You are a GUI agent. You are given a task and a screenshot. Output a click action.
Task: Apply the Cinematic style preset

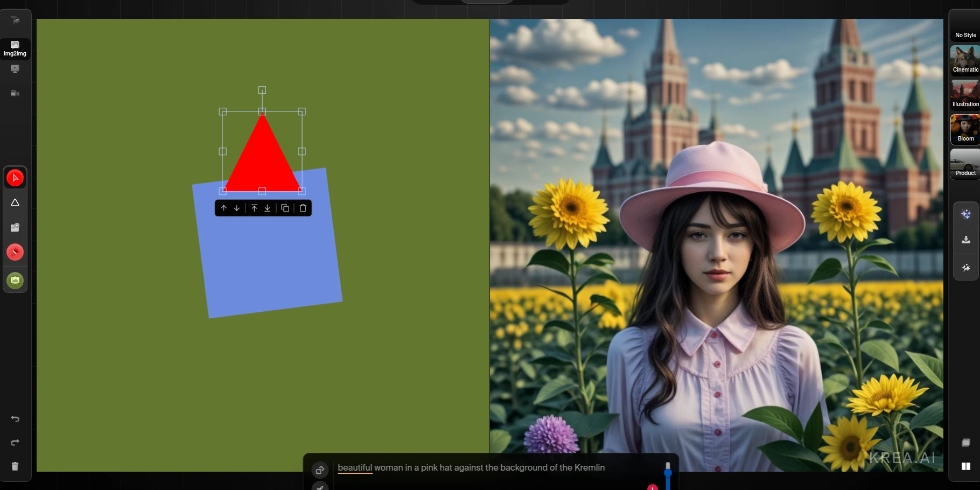[x=965, y=60]
